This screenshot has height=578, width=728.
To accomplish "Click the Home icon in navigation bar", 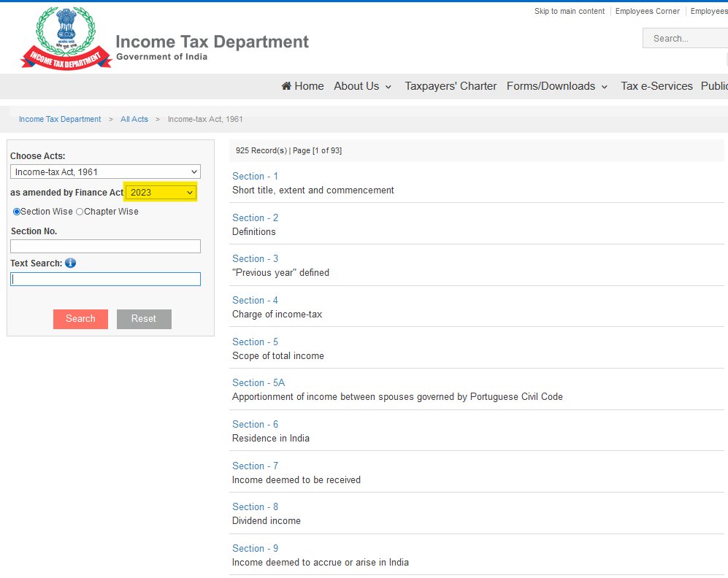I will click(x=286, y=86).
